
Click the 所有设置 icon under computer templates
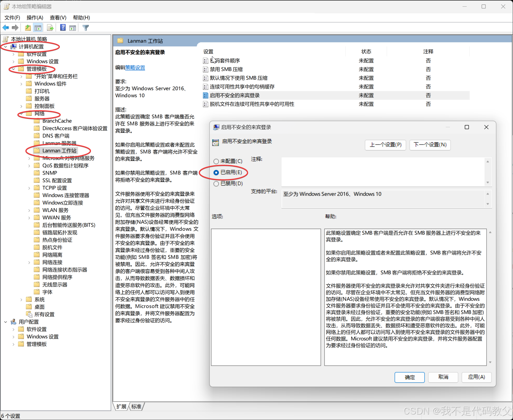29,314
